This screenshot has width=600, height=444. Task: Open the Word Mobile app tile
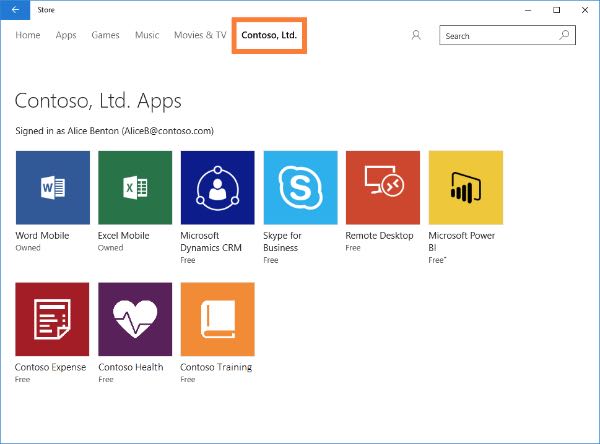pyautogui.click(x=52, y=188)
